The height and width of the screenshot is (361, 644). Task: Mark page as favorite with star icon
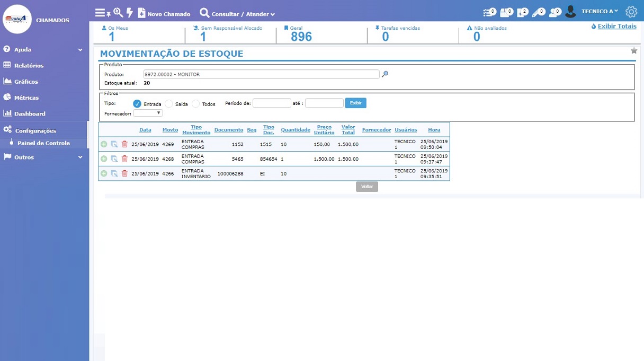coord(634,50)
